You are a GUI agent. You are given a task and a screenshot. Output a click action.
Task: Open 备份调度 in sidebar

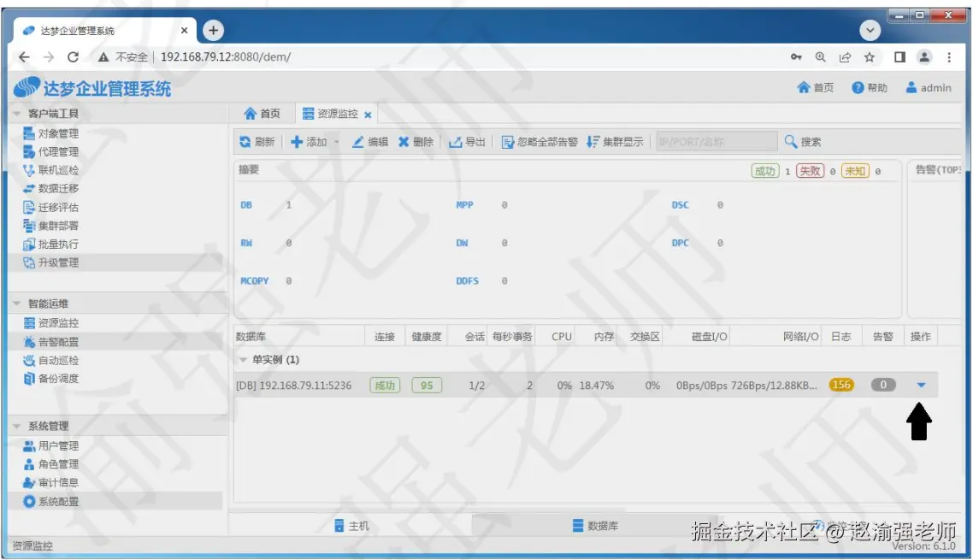coord(51,378)
